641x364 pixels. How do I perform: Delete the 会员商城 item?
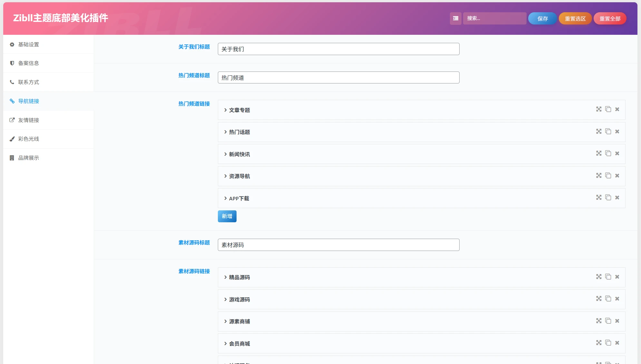[x=617, y=343]
